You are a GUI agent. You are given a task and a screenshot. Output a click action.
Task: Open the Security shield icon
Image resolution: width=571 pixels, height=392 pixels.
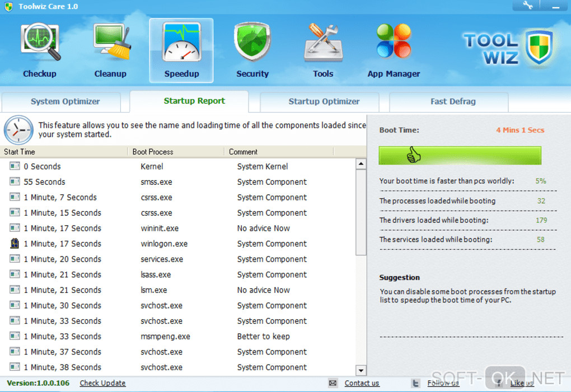[x=252, y=41]
